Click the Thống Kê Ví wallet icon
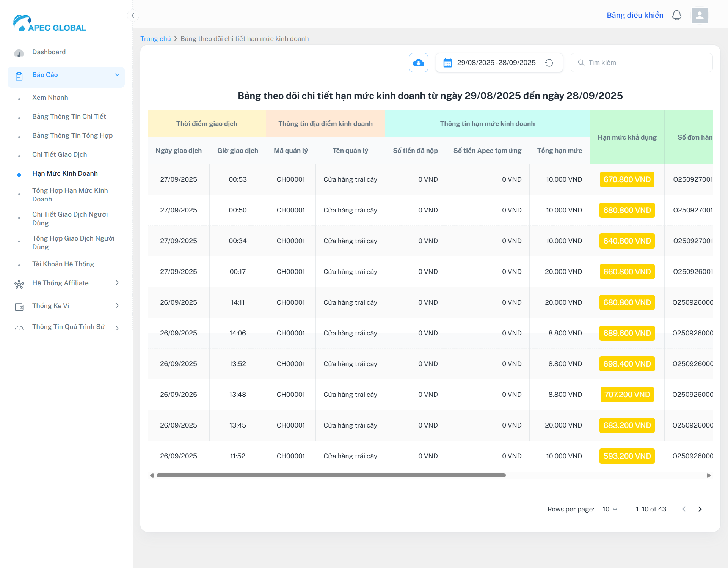This screenshot has height=568, width=728. pyautogui.click(x=19, y=307)
